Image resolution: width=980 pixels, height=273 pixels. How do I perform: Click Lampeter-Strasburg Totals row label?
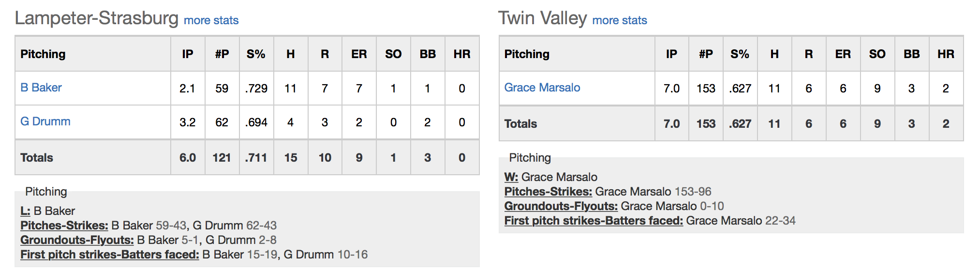37,158
